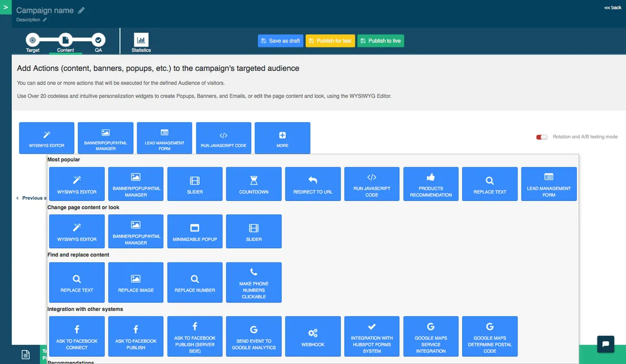The image size is (626, 364).
Task: Add Ask to Facebook Publish tile
Action: (136, 336)
